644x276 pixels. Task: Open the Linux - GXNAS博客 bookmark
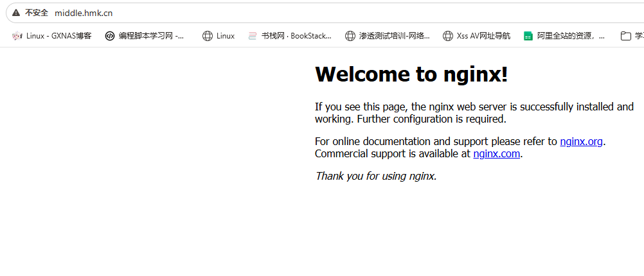52,36
